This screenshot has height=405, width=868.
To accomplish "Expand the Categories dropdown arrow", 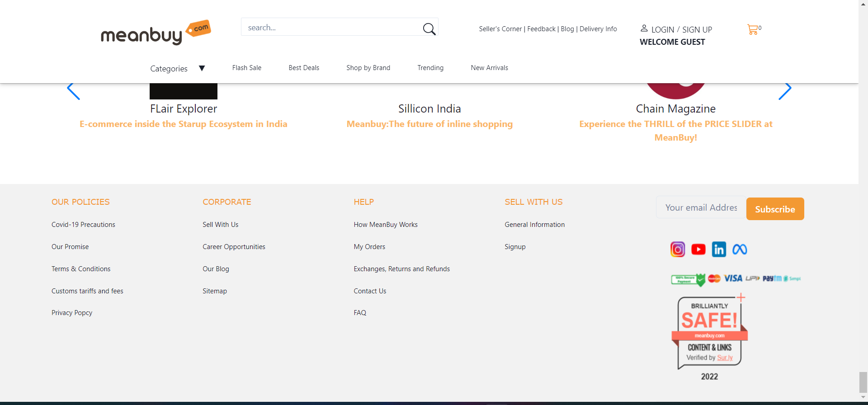I will point(202,68).
